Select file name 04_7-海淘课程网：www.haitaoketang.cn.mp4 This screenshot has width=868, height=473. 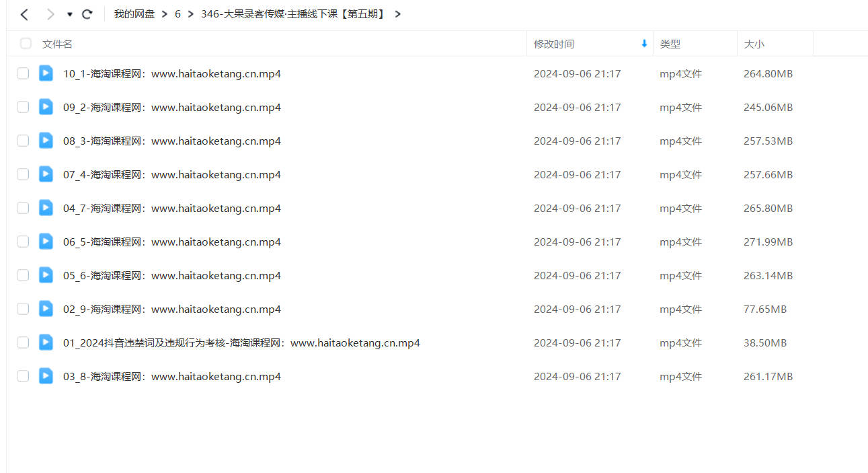coord(172,209)
